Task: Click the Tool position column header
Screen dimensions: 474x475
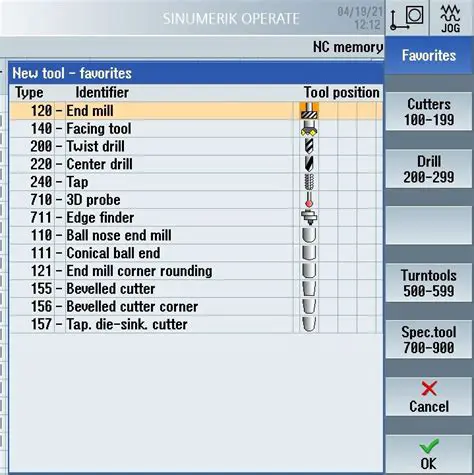Action: 342,92
